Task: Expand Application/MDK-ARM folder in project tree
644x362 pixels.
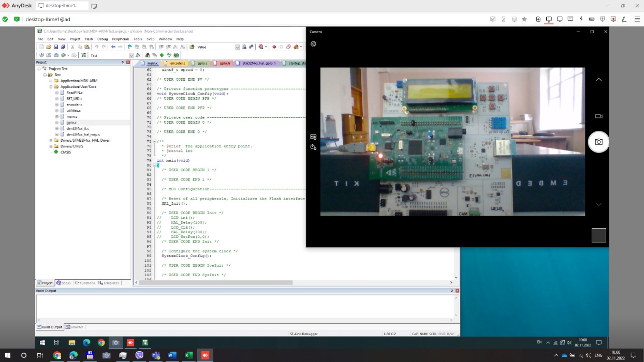Action: pyautogui.click(x=51, y=81)
